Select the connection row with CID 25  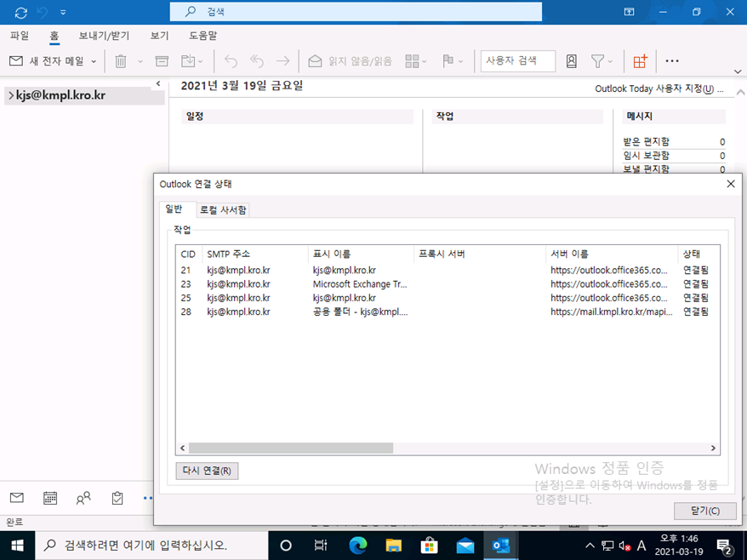[x=447, y=298]
